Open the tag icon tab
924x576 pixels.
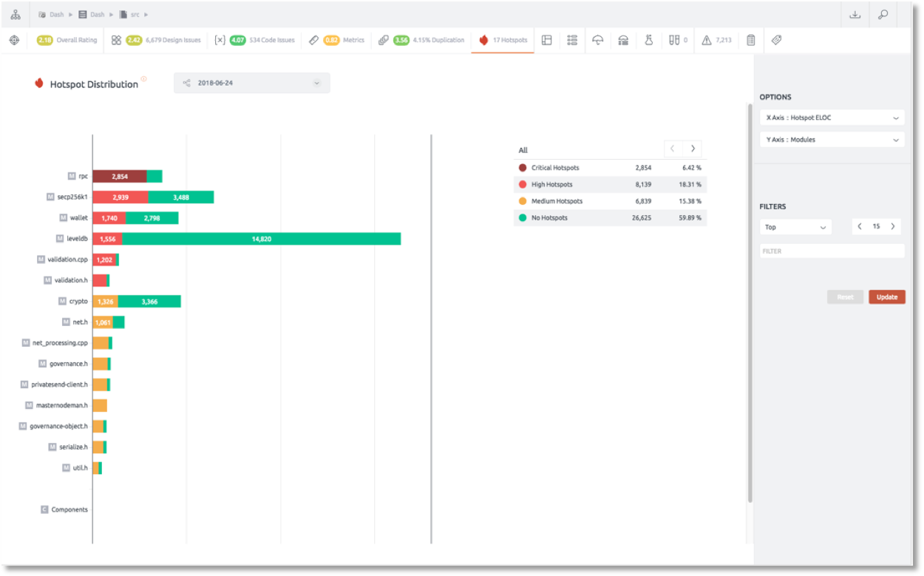tap(777, 40)
